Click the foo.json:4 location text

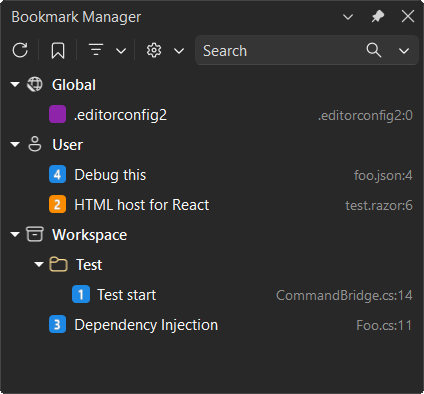[383, 175]
